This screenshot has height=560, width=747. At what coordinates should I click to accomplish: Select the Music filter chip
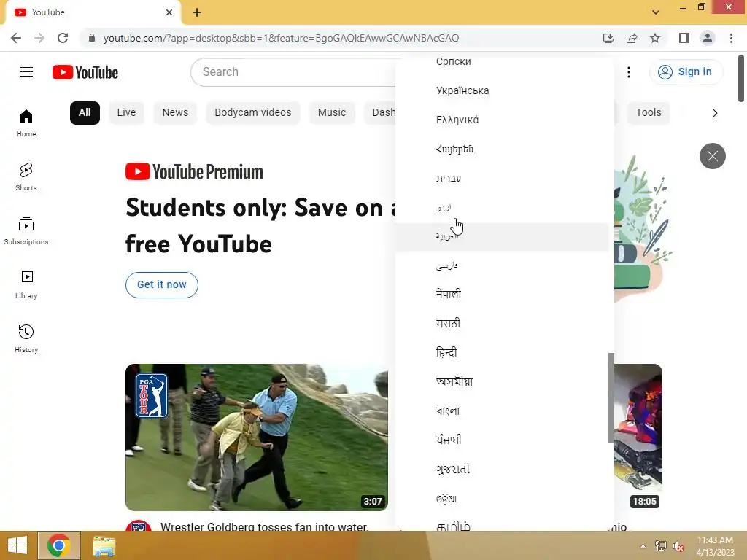[332, 113]
